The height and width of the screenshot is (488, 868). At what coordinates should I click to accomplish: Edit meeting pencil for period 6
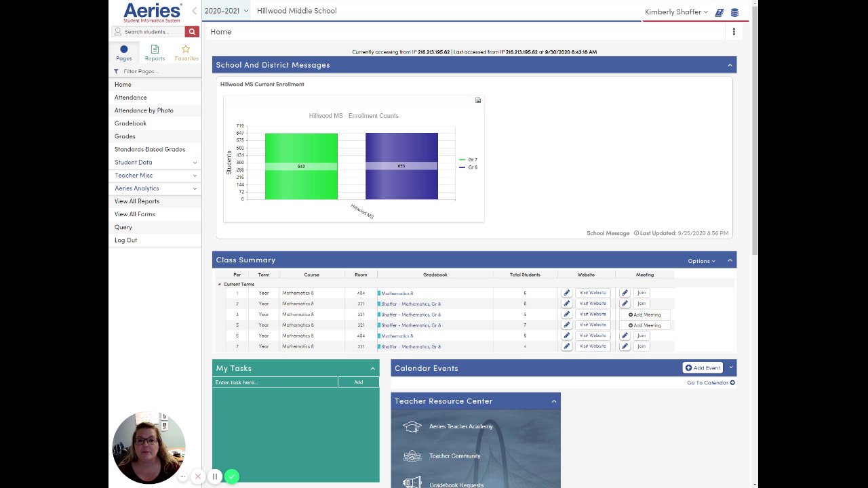(625, 335)
